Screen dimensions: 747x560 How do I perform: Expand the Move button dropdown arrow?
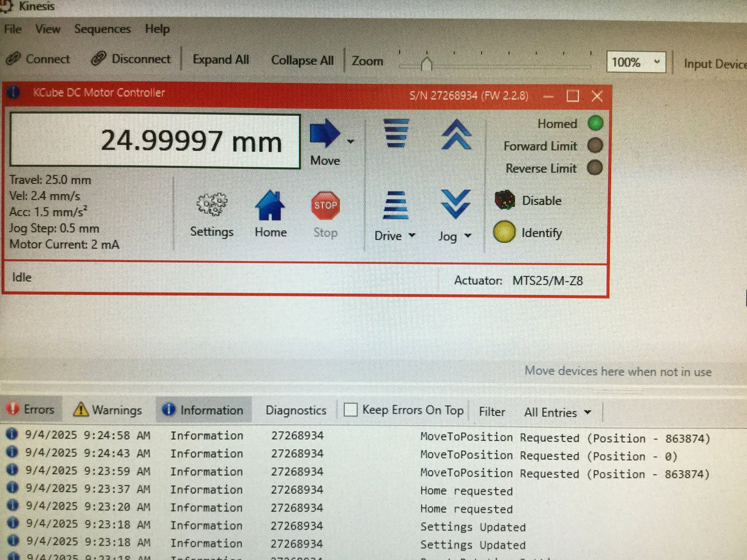point(350,141)
